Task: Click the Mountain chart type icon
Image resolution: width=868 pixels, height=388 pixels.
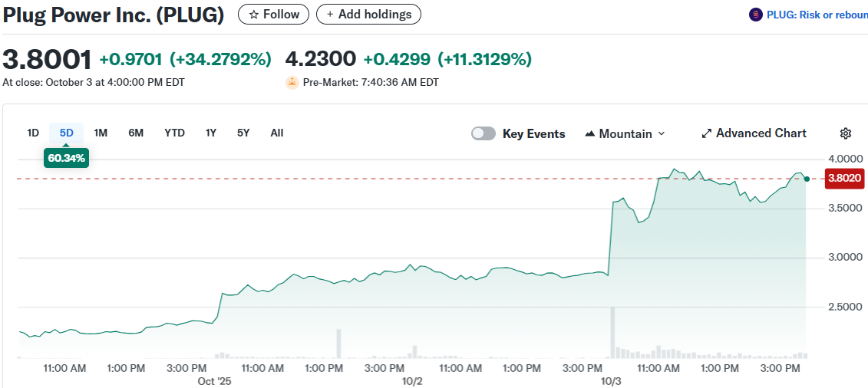Action: click(589, 133)
